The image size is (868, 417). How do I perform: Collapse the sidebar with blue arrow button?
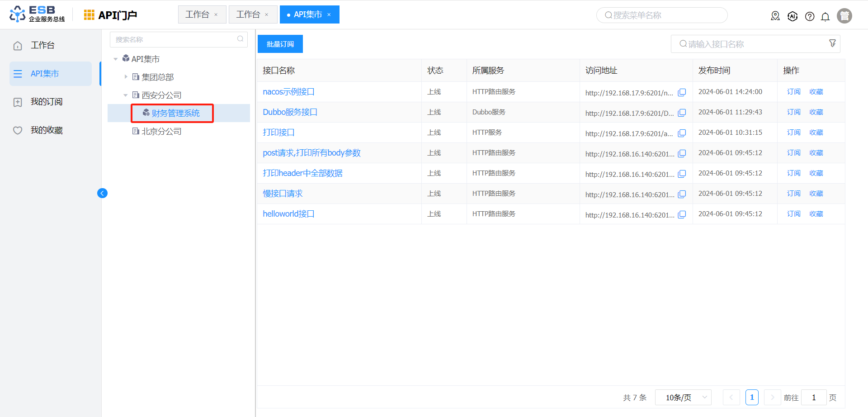pyautogui.click(x=102, y=194)
